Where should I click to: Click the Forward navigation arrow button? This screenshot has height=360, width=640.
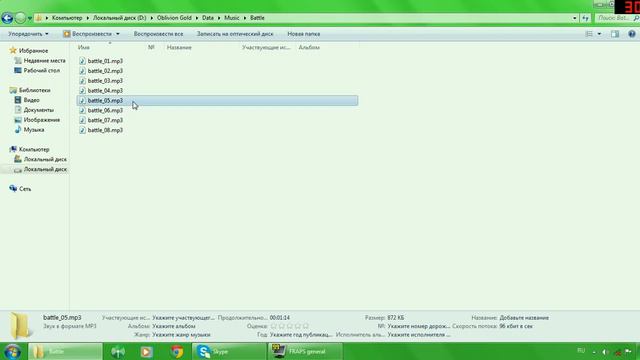(20, 18)
